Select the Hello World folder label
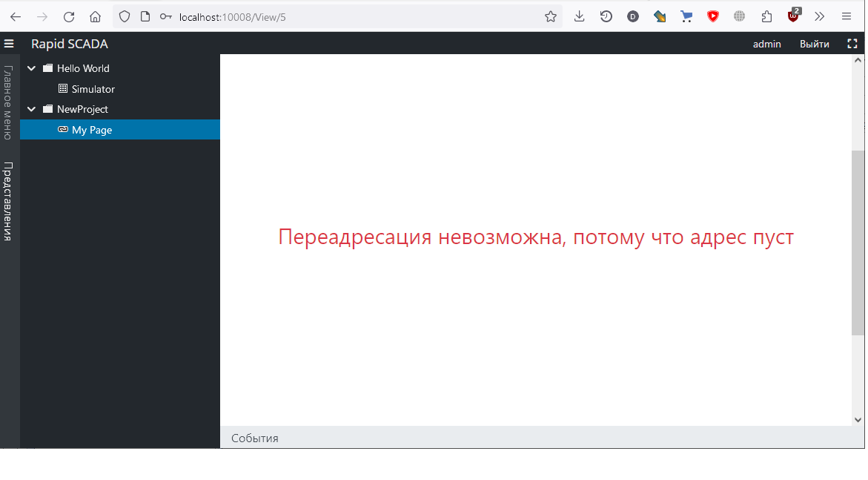 (83, 68)
